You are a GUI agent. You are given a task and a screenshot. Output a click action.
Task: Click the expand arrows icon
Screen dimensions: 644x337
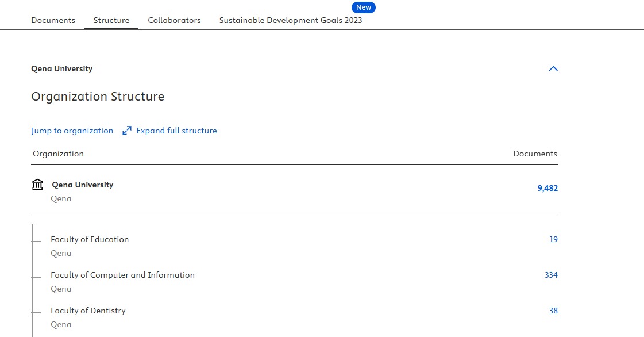(x=127, y=131)
